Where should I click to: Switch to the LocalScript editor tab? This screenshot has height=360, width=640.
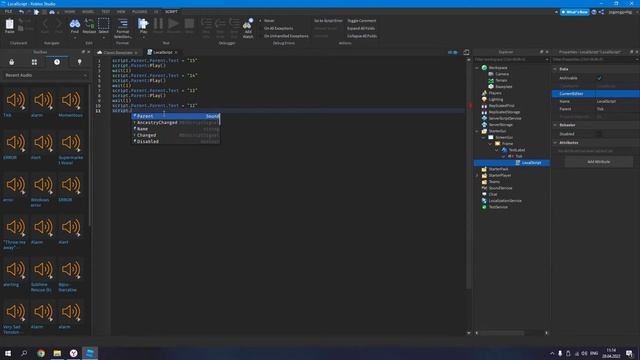pyautogui.click(x=162, y=52)
